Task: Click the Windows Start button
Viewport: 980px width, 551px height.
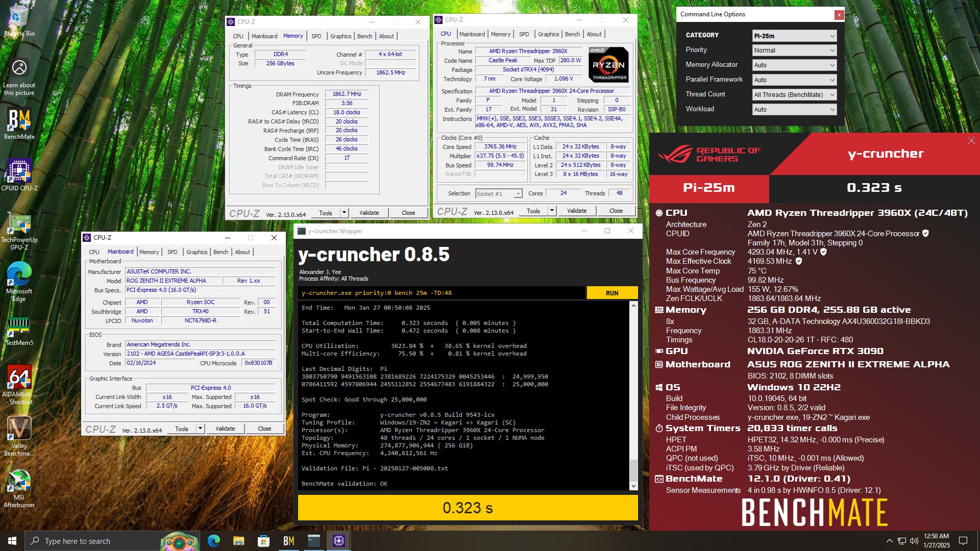Action: tap(12, 541)
